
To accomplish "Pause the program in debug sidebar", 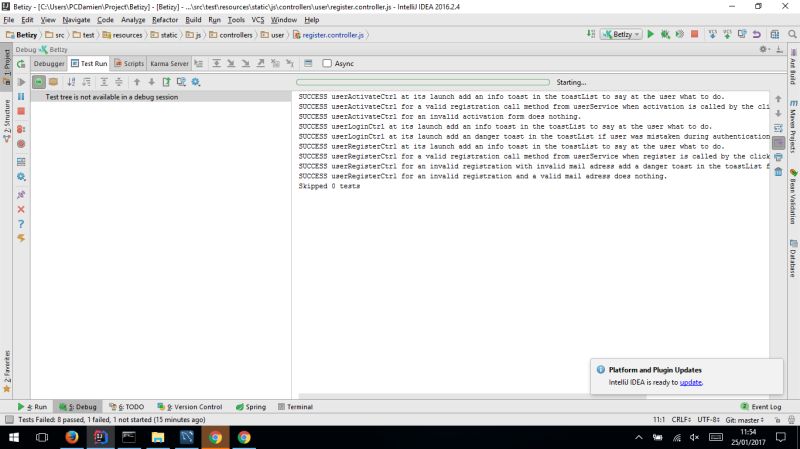I will click(21, 96).
